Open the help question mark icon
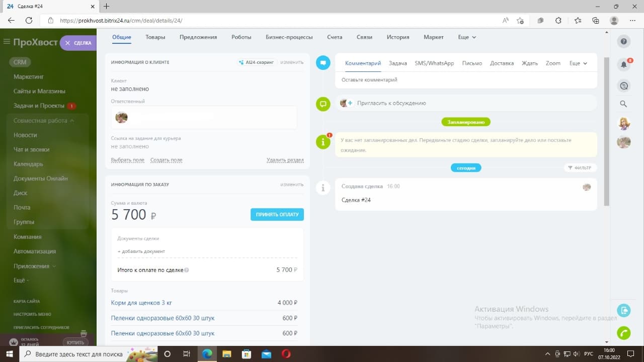The height and width of the screenshot is (362, 644). pos(624,42)
